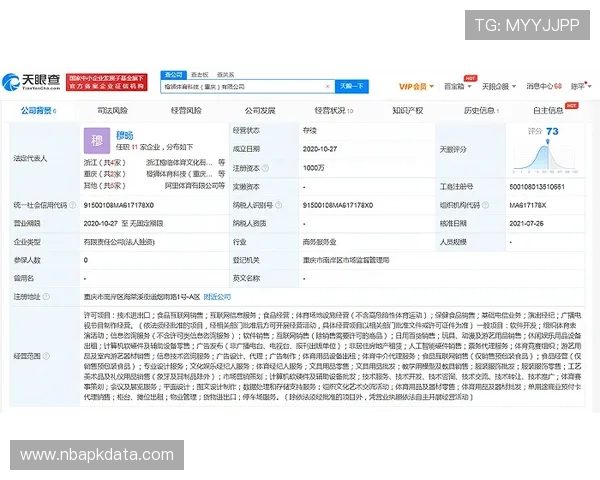Select the 核准日期 value 2021-07-26

tap(526, 224)
